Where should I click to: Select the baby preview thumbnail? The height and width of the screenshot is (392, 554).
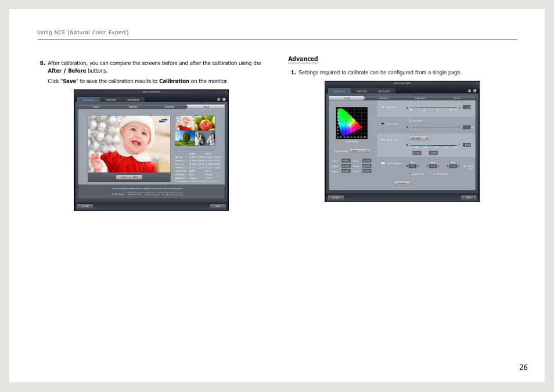(x=185, y=123)
